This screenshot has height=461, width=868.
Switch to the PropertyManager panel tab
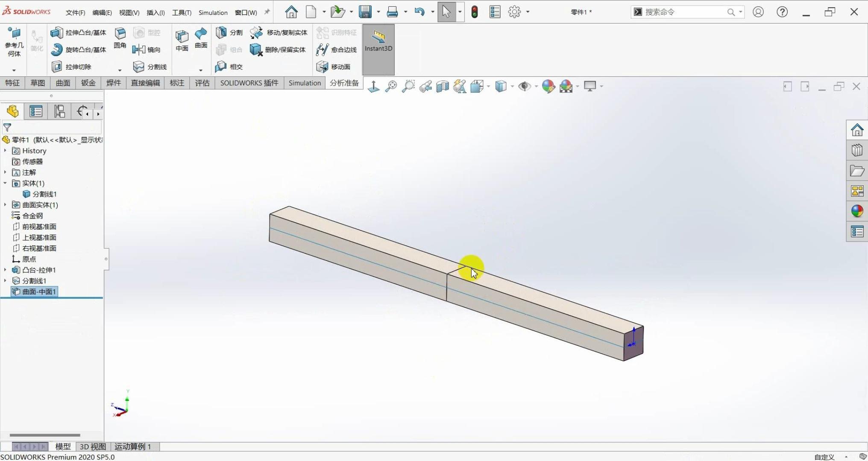(36, 112)
